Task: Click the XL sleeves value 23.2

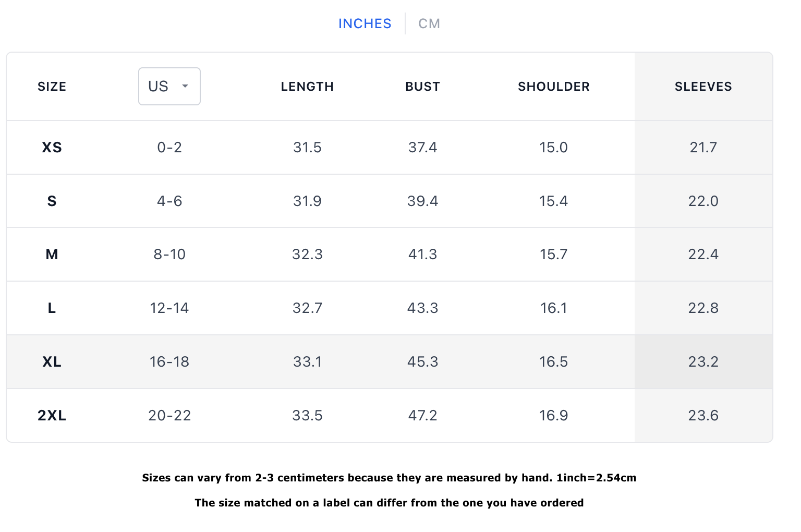Action: pos(703,362)
